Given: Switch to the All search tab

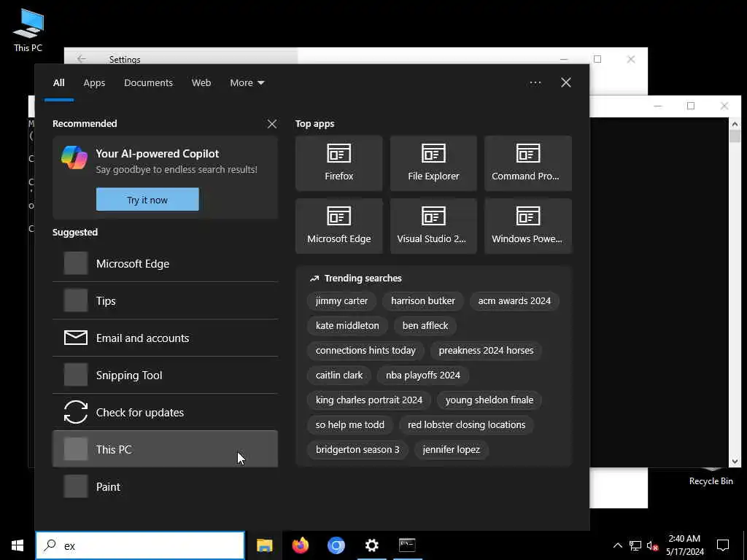Looking at the screenshot, I should point(58,83).
